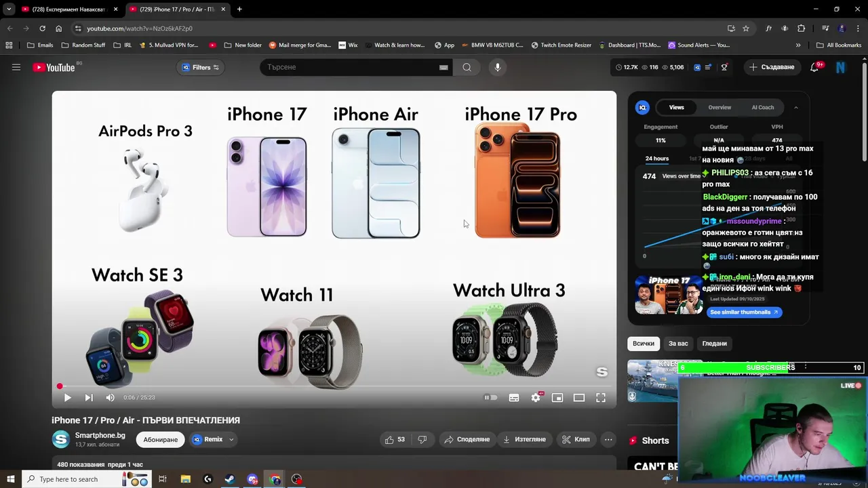Create a clip with Клип button
The width and height of the screenshot is (868, 488).
click(x=576, y=439)
